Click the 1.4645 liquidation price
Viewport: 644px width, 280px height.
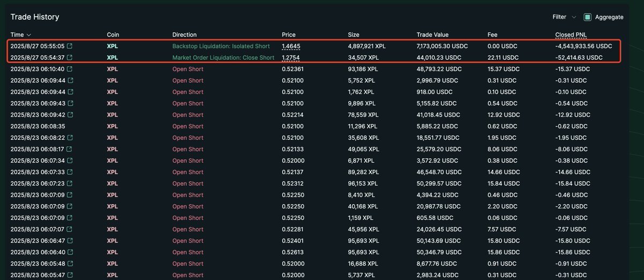[x=291, y=46]
